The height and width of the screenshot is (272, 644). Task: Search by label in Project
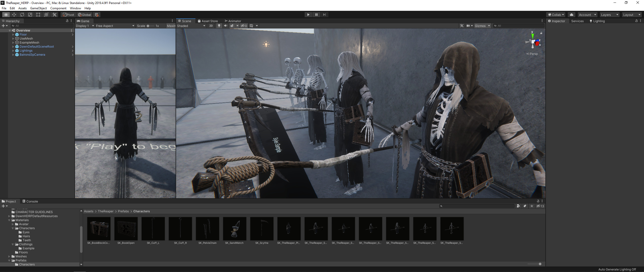click(525, 206)
